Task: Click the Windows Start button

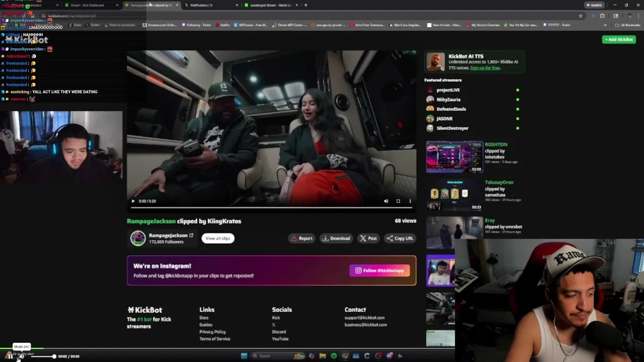Action: click(x=244, y=356)
